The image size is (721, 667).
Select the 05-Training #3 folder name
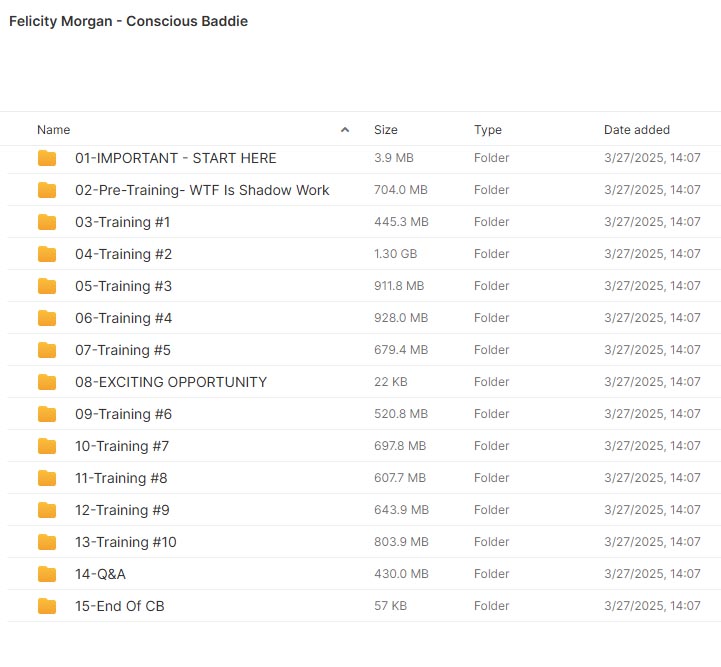pyautogui.click(x=124, y=286)
